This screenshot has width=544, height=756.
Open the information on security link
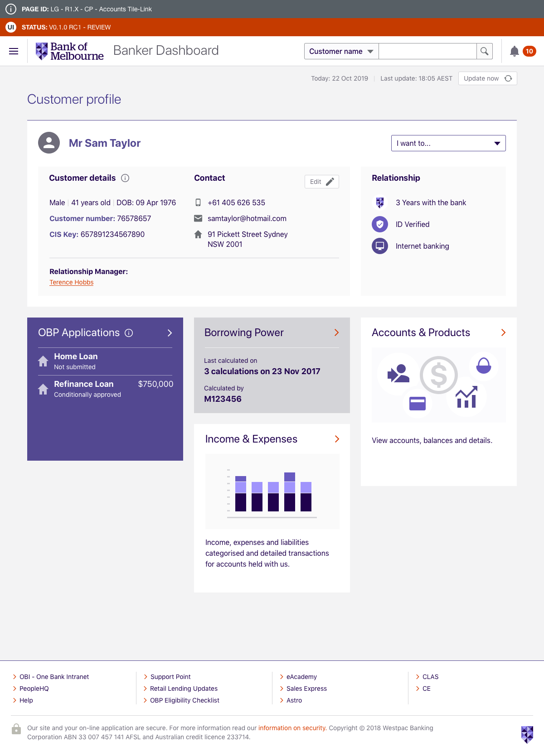click(292, 728)
